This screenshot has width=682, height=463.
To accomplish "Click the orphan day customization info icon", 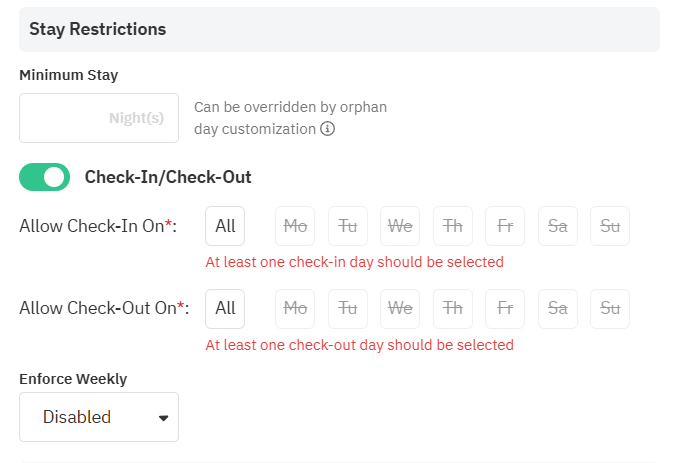I will (327, 129).
